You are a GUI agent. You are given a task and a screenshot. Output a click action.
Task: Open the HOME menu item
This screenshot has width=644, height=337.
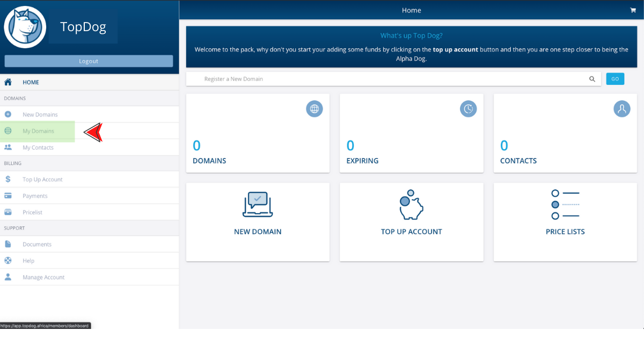point(89,82)
